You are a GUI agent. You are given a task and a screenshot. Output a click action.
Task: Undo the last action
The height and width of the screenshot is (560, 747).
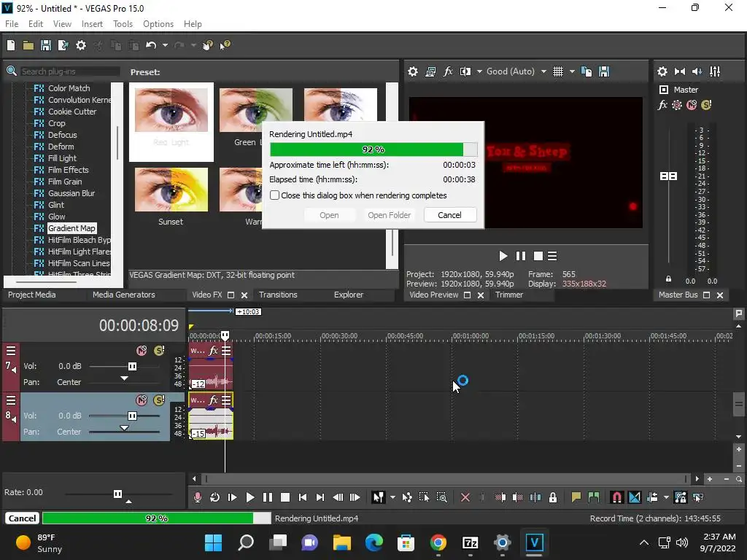(151, 45)
